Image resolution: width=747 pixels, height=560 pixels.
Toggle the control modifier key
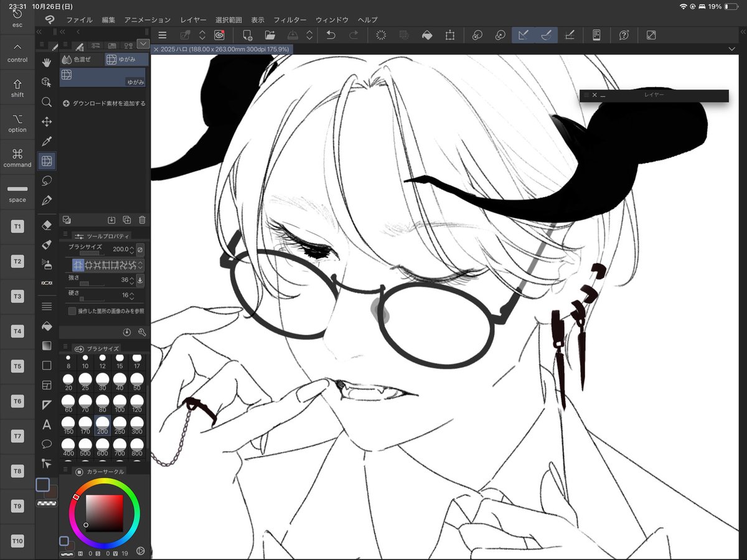17,53
